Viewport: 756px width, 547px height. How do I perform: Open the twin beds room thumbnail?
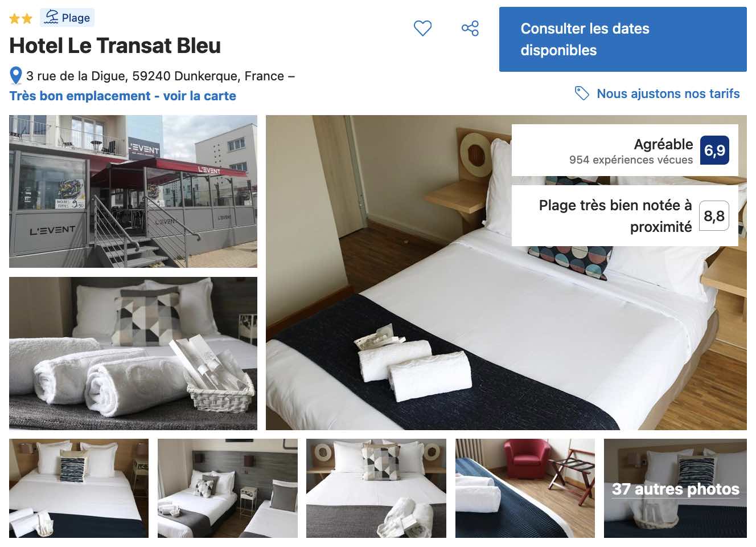pyautogui.click(x=228, y=488)
